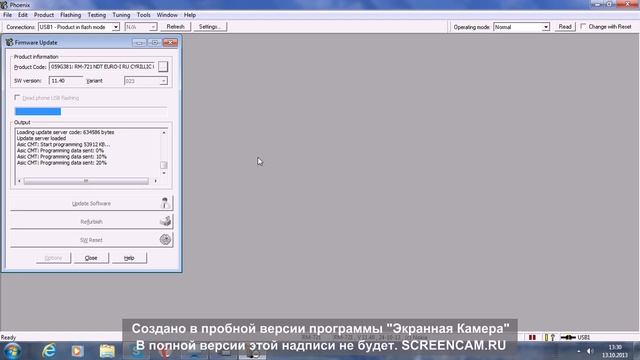
Task: Open the Window menu
Action: point(167,15)
